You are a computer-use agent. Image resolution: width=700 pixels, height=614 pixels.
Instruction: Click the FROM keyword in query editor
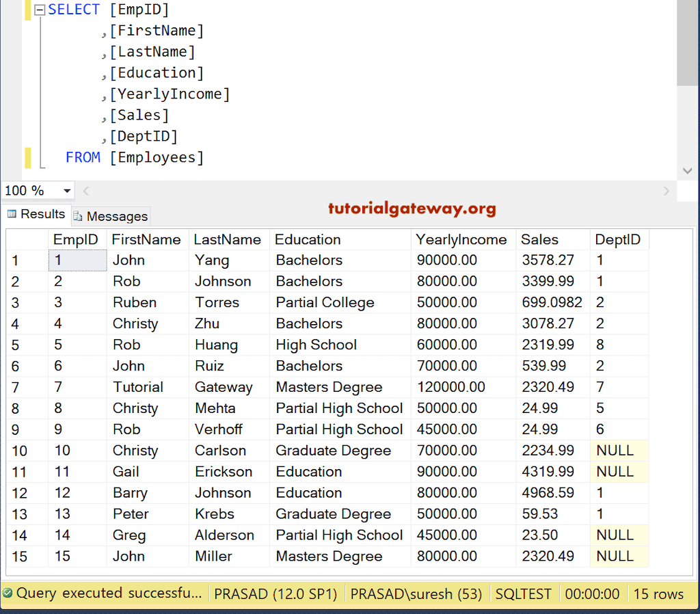coord(83,158)
